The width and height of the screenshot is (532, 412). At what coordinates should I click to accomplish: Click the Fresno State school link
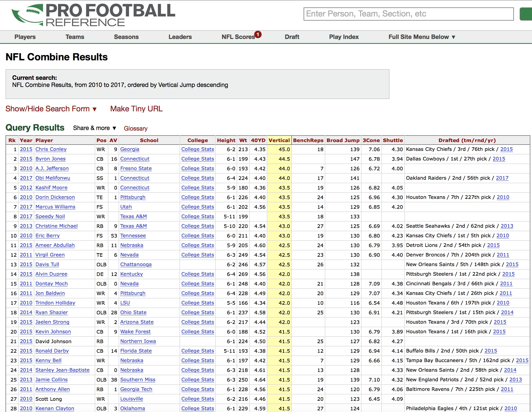(136, 168)
